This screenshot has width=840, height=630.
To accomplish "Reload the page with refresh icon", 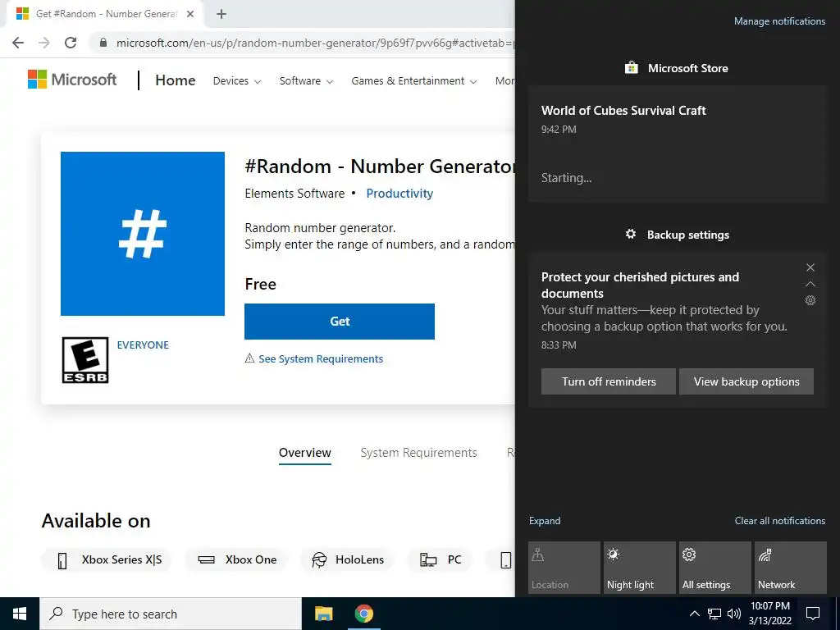I will pyautogui.click(x=71, y=43).
